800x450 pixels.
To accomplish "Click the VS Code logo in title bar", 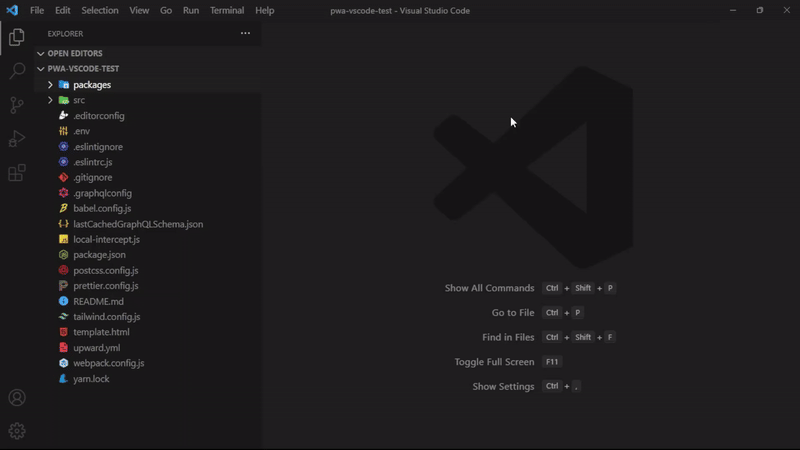I will (x=12, y=10).
